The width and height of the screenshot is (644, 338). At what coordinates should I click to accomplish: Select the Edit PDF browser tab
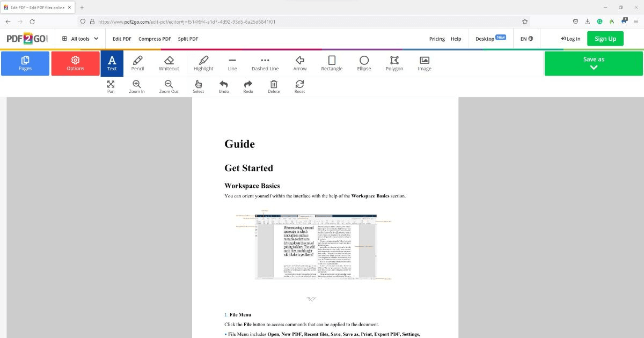(38, 8)
